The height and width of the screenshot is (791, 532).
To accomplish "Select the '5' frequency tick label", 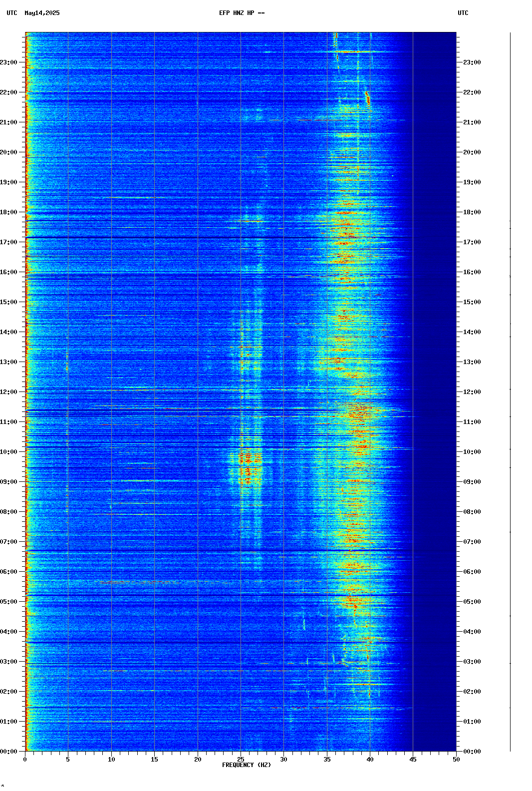I will [68, 760].
